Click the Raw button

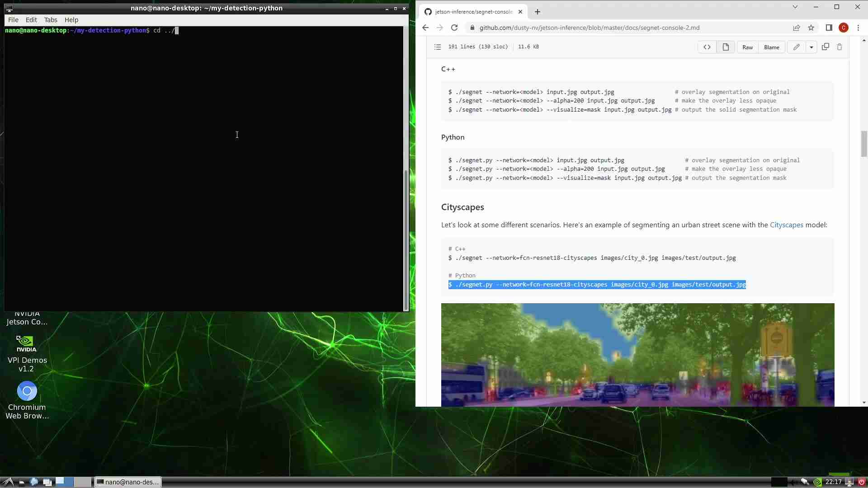[747, 47]
